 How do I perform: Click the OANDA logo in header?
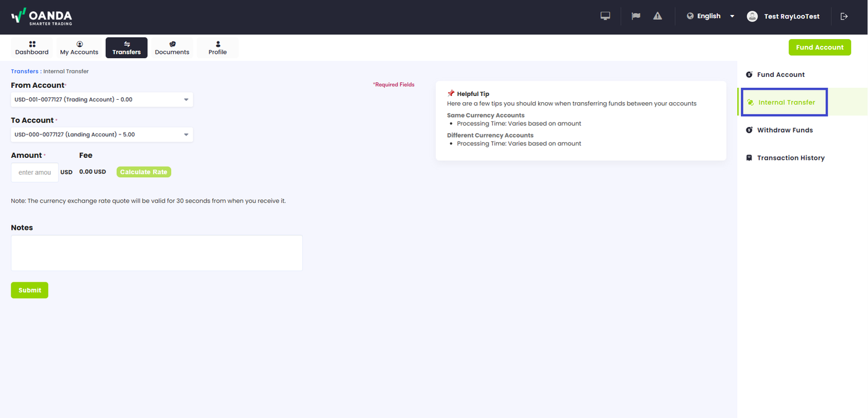coord(42,17)
